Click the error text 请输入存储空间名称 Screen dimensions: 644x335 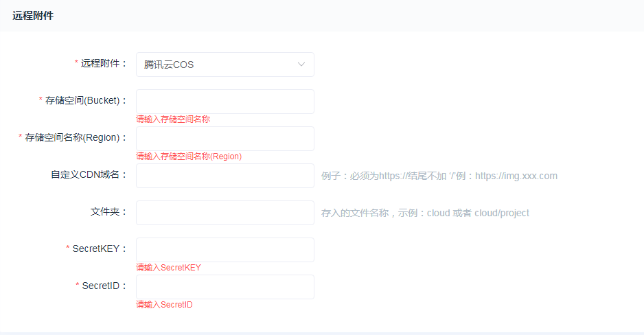(173, 119)
